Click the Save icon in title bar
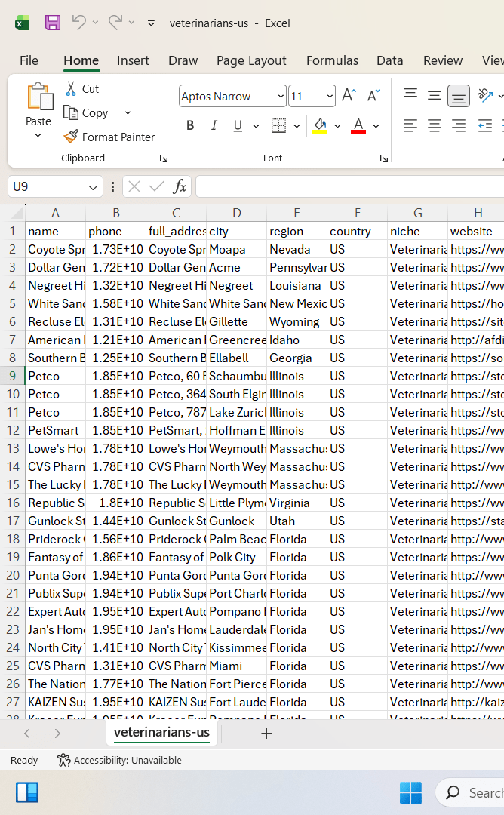 click(x=53, y=23)
